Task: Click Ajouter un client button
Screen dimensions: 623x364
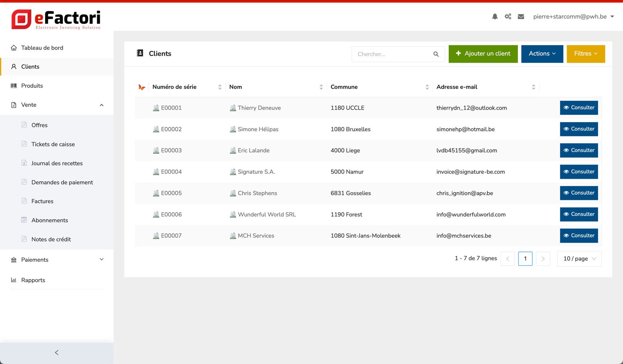Action: (x=483, y=54)
